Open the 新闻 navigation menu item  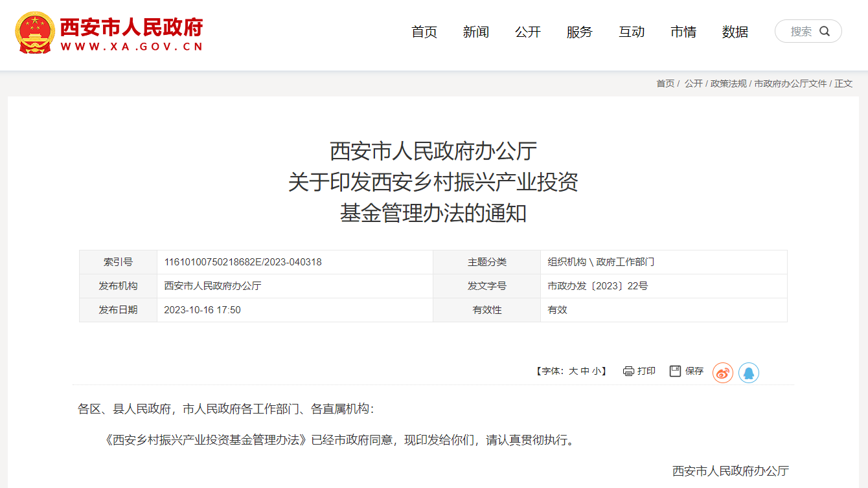pyautogui.click(x=476, y=32)
